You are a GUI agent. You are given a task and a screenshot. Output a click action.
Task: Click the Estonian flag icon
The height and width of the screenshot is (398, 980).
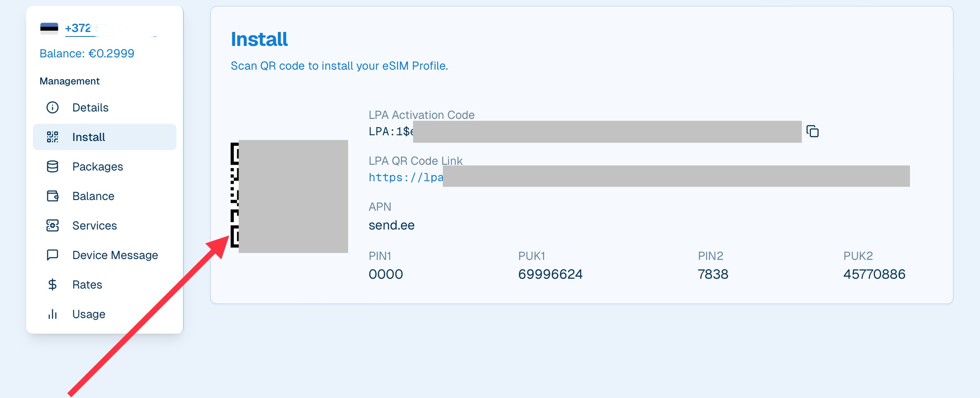click(49, 28)
